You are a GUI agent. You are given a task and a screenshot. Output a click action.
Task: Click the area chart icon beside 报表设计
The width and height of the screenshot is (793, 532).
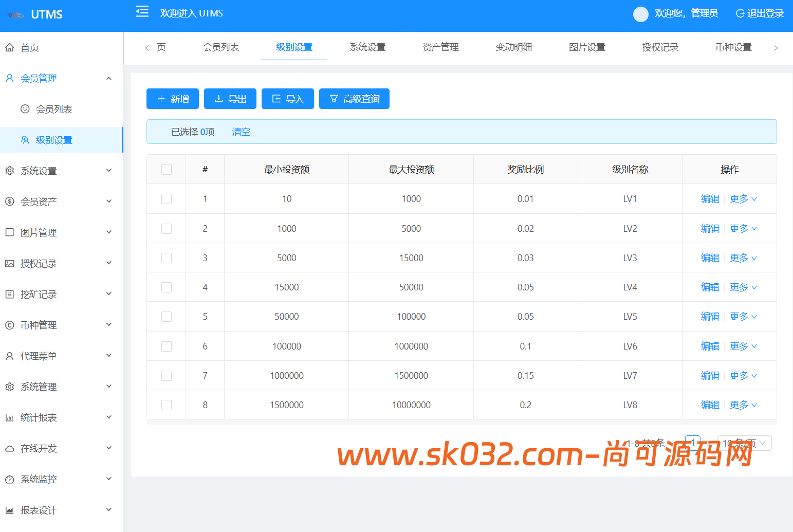[10, 510]
